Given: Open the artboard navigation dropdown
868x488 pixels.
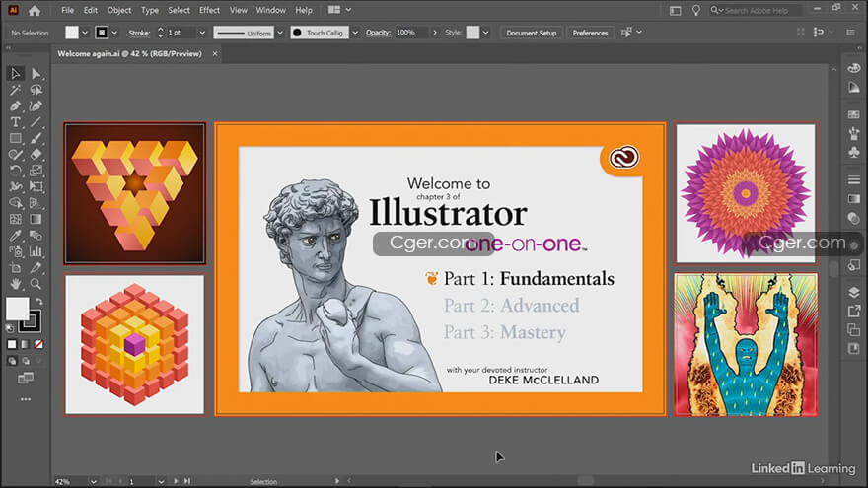Looking at the screenshot, I should [161, 481].
